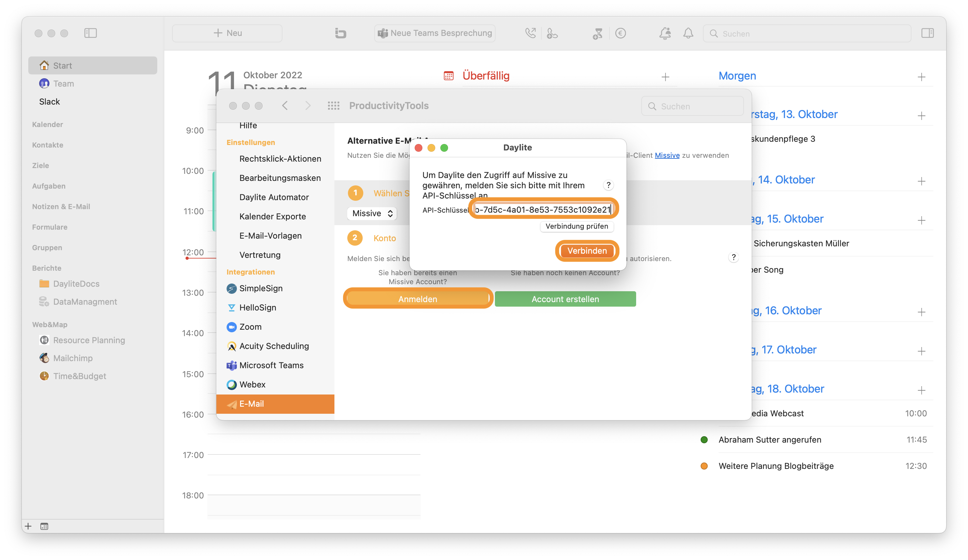
Task: Click the headset person icon in the toolbar
Action: pyautogui.click(x=552, y=33)
